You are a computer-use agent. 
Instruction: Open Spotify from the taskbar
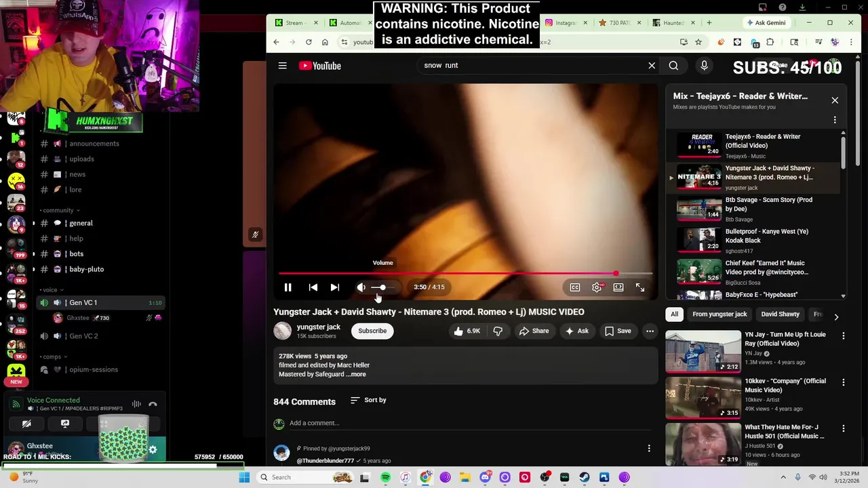tap(385, 477)
